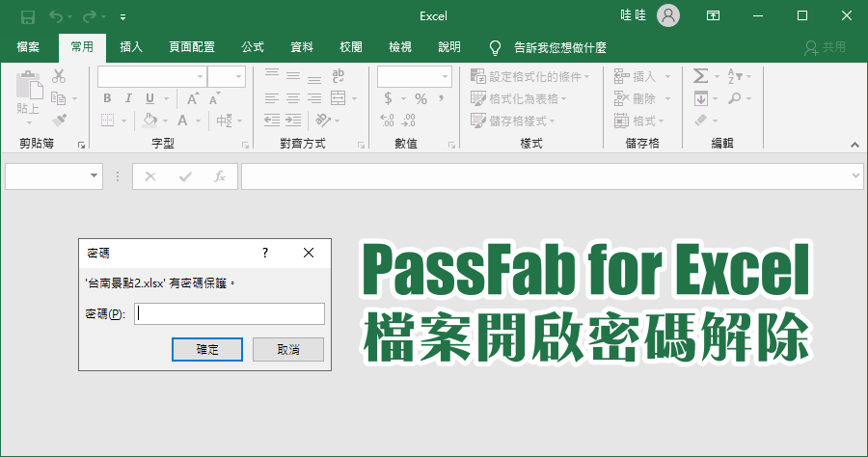Viewport: 868px width, 457px height.
Task: Click the AutoSum sigma icon
Action: pyautogui.click(x=701, y=76)
